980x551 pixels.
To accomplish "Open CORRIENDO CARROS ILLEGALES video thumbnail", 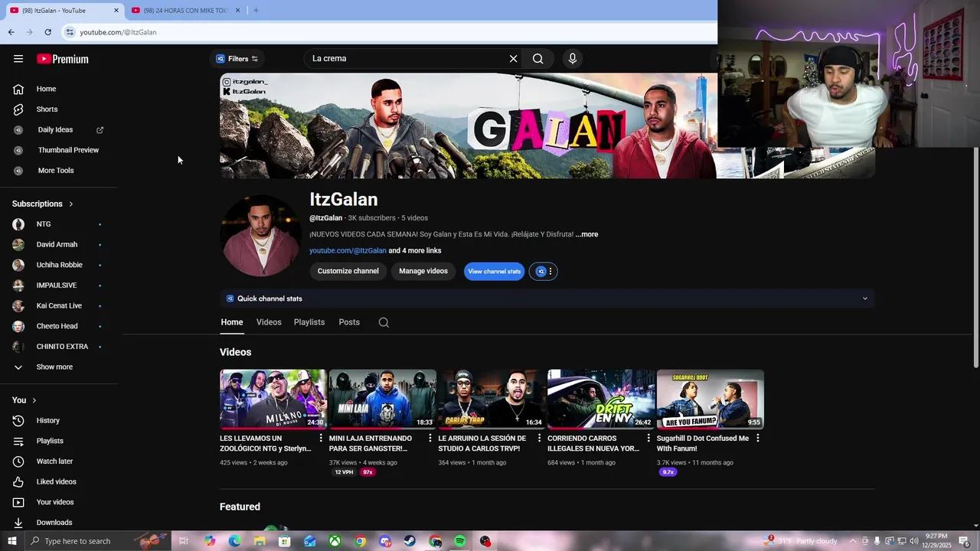I will click(x=601, y=399).
